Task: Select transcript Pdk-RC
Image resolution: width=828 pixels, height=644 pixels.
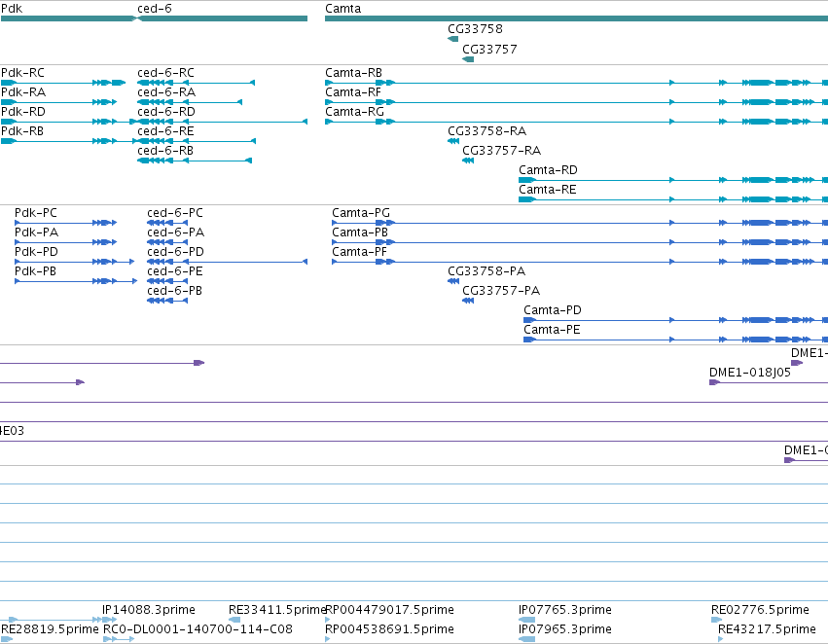Action: point(22,73)
